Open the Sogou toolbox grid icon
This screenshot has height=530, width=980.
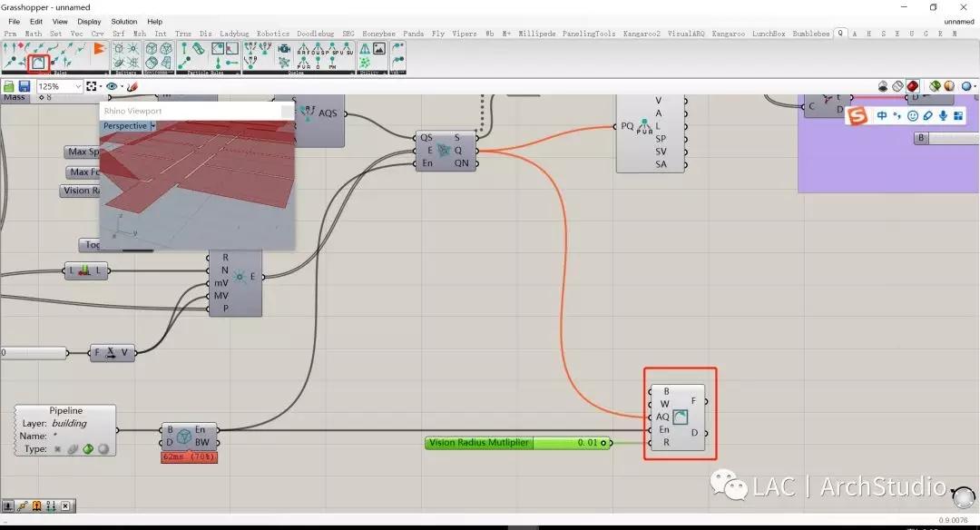tap(958, 115)
